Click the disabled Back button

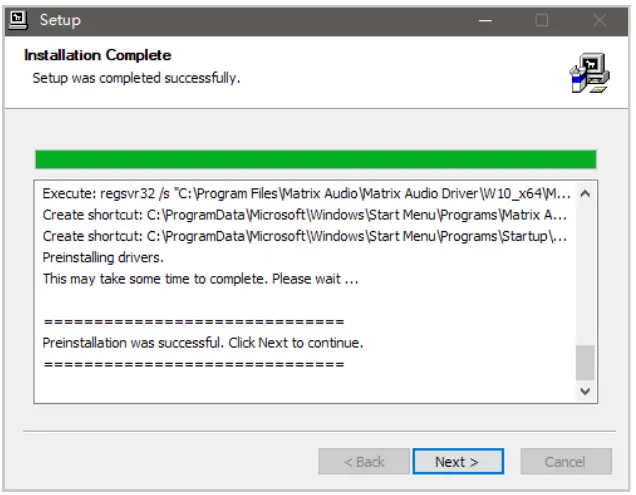pyautogui.click(x=364, y=461)
